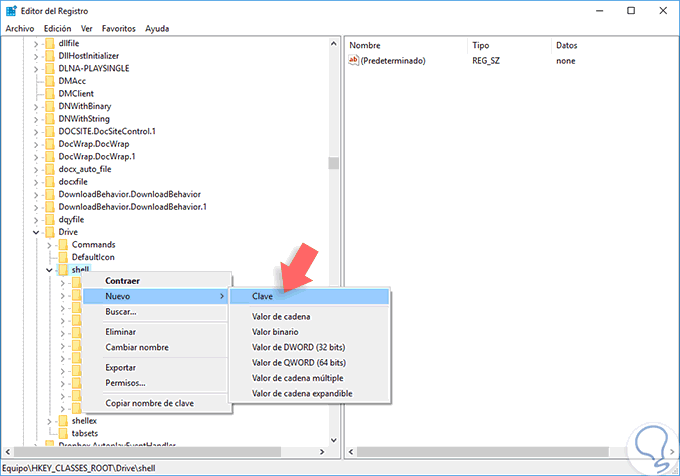Create a new Valor binario

310,332
